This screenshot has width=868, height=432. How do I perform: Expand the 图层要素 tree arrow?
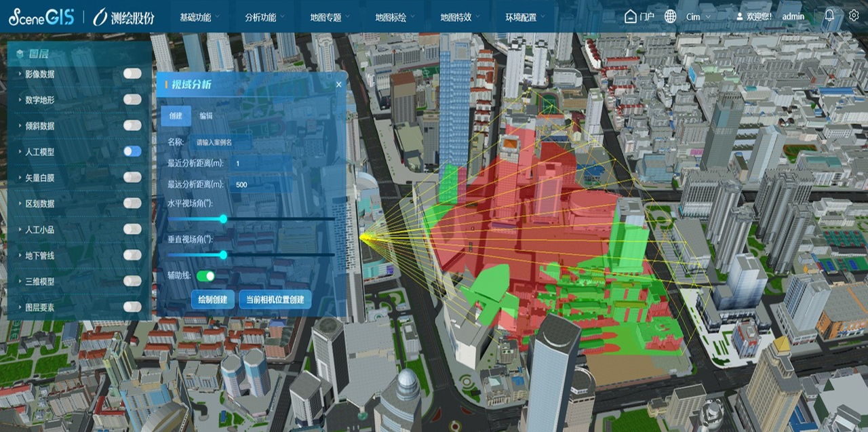pyautogui.click(x=20, y=307)
